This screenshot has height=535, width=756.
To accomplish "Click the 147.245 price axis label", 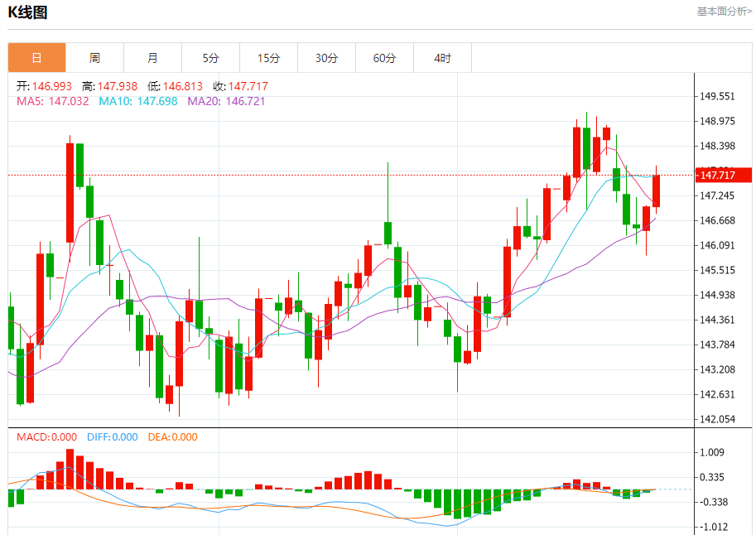I will point(717,195).
